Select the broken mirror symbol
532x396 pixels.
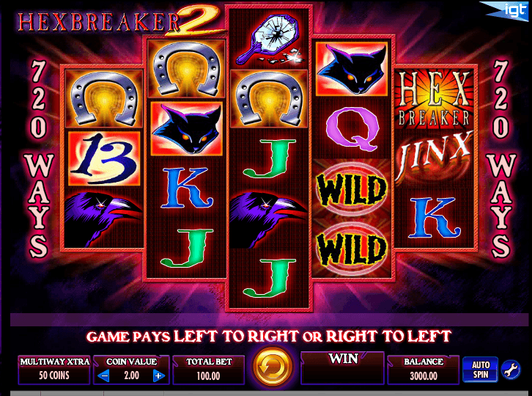tap(269, 39)
